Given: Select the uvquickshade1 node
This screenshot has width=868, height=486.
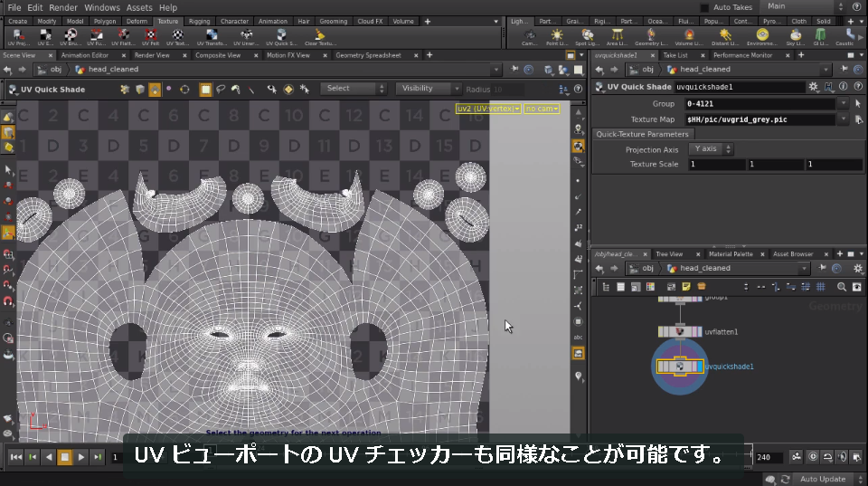Looking at the screenshot, I should tap(680, 367).
